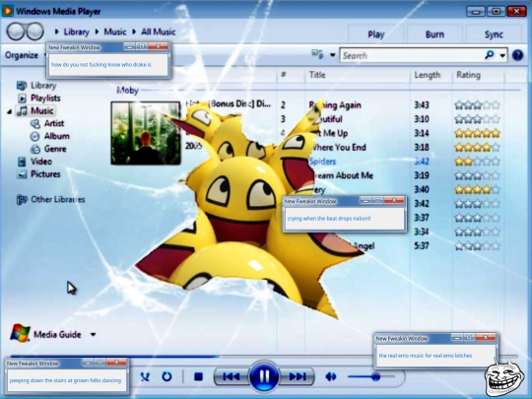Select the Where You End track
The height and width of the screenshot is (399, 532).
(x=339, y=147)
